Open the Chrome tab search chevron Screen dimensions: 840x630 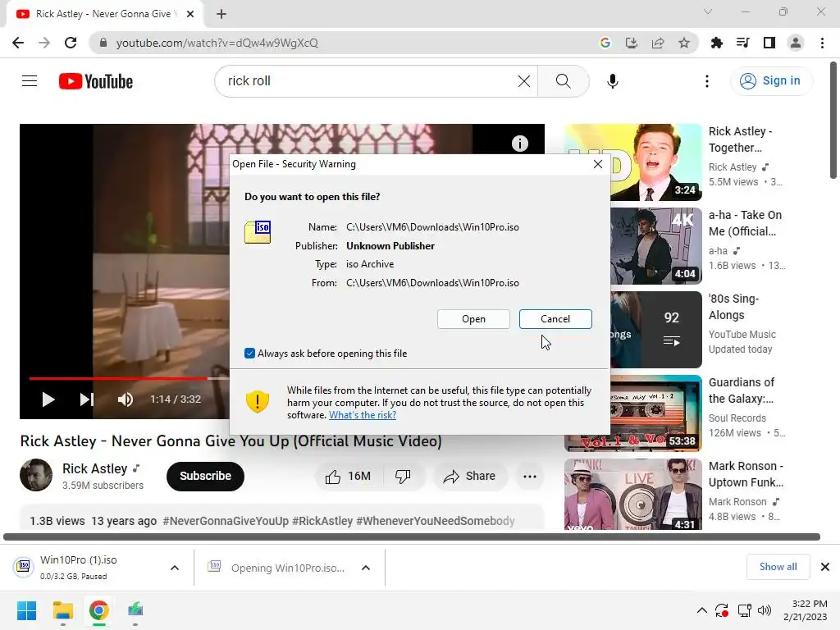(708, 11)
